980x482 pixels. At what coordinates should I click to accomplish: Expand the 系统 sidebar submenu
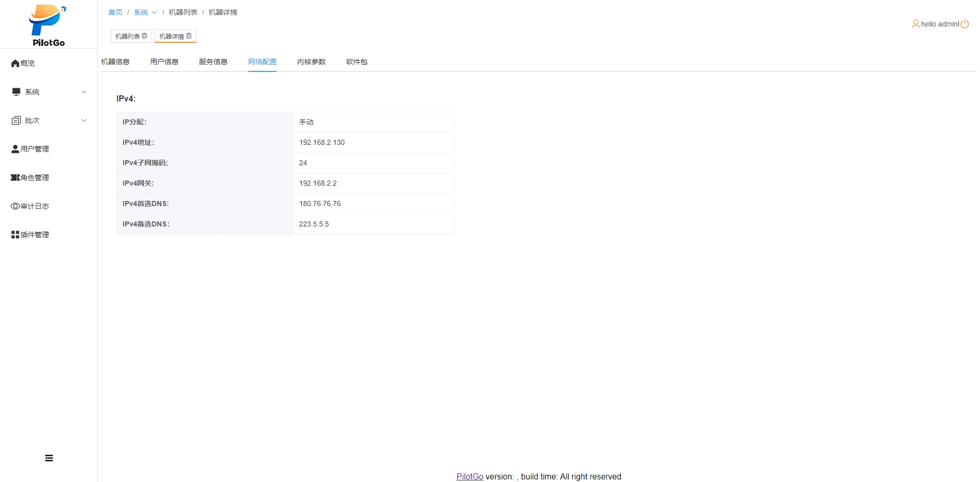click(84, 92)
